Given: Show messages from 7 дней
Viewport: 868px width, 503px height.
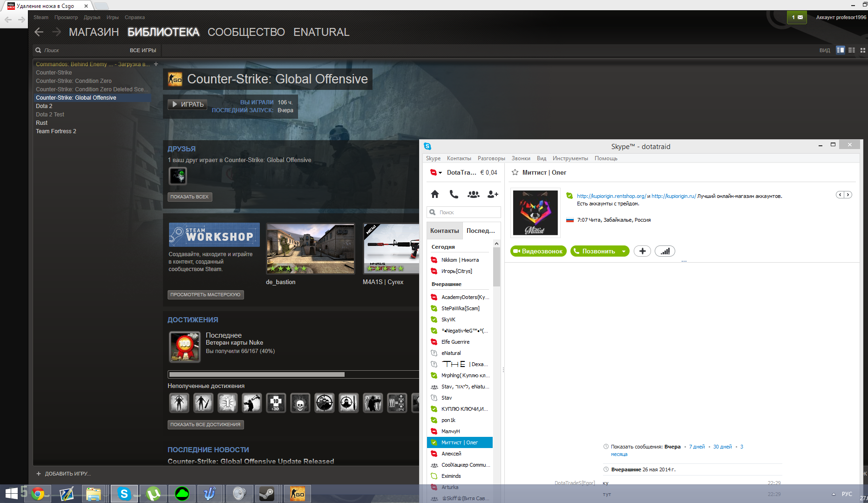Looking at the screenshot, I should click(697, 447).
